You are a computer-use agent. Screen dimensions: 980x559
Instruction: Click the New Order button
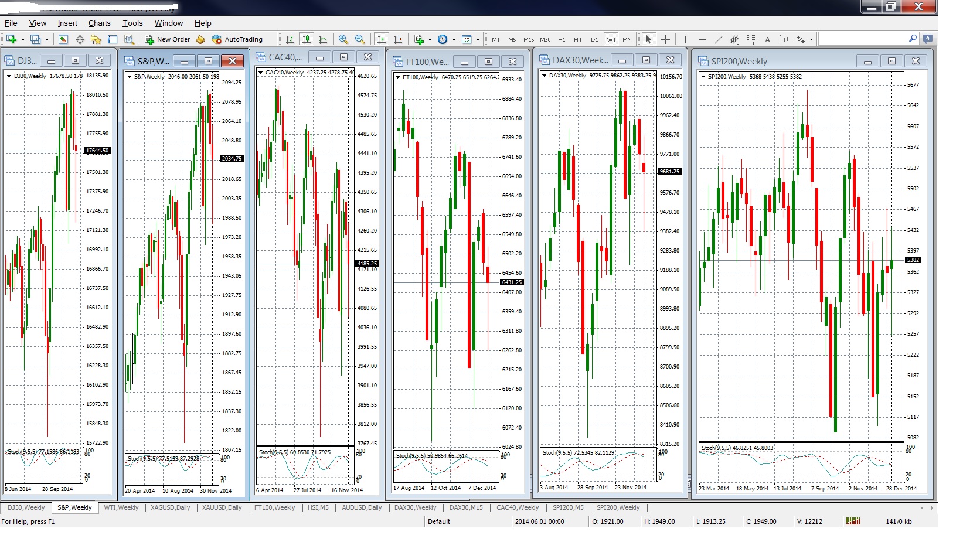167,39
